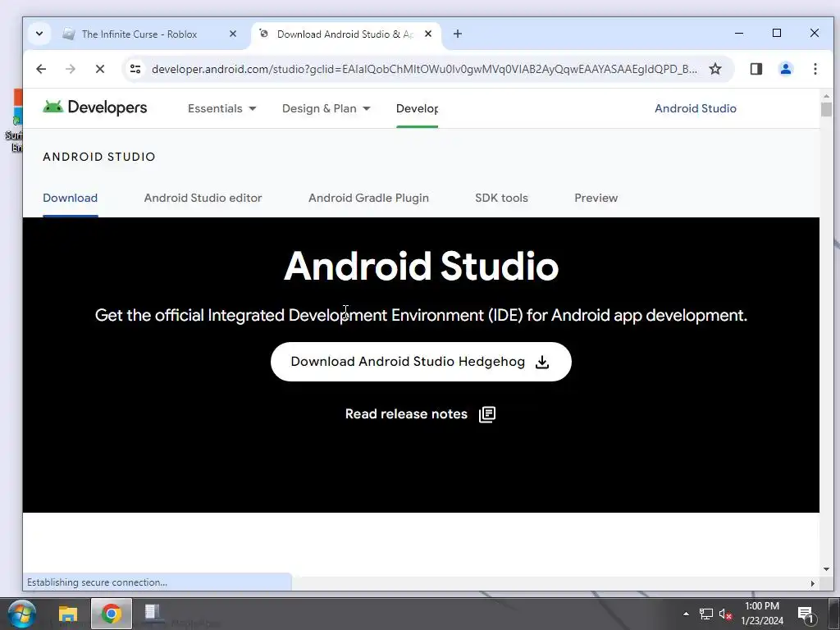Go back using the browser back arrow
Screen dimensions: 840x630
tap(41, 69)
